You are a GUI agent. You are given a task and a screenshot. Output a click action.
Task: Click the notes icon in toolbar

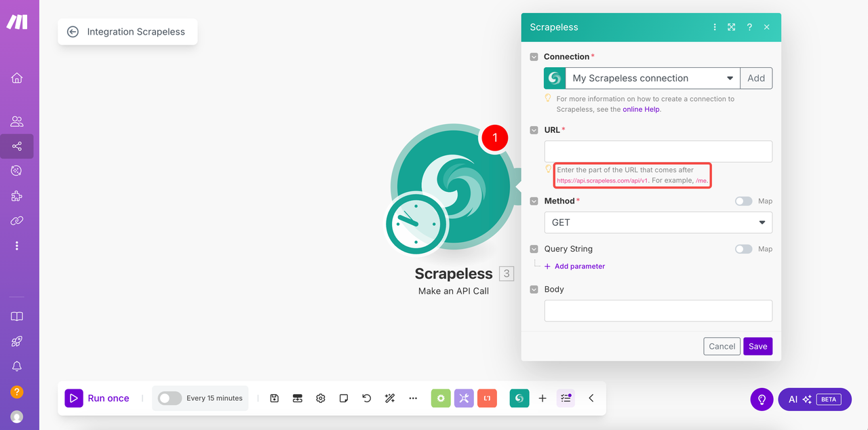click(x=344, y=398)
